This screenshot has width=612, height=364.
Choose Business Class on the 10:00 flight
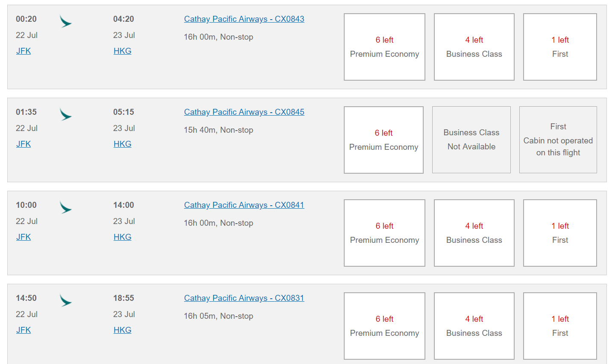(474, 233)
